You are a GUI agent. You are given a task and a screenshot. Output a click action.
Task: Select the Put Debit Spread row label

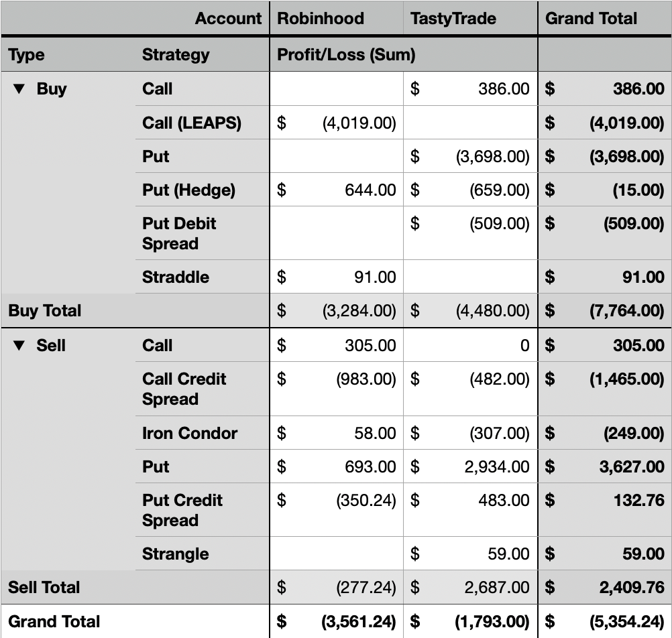tap(179, 233)
